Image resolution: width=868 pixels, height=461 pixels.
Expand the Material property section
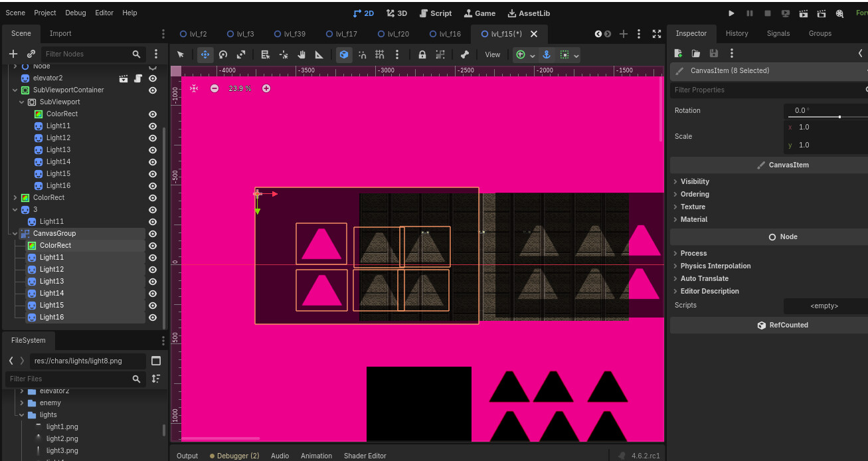(x=693, y=219)
